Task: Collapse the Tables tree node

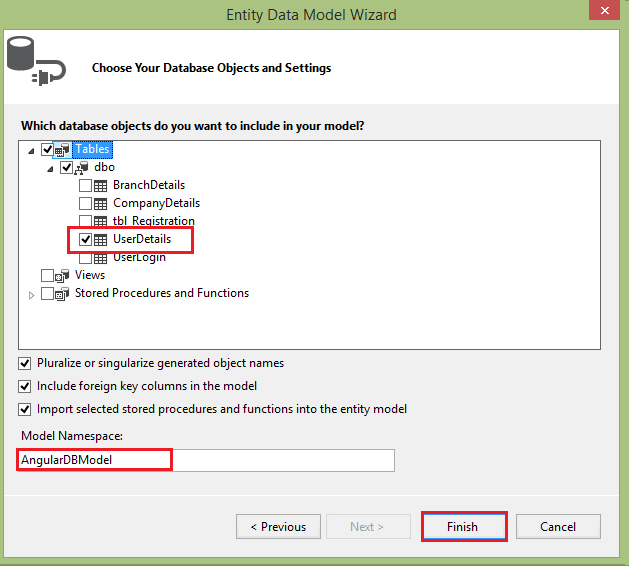Action: (x=32, y=150)
